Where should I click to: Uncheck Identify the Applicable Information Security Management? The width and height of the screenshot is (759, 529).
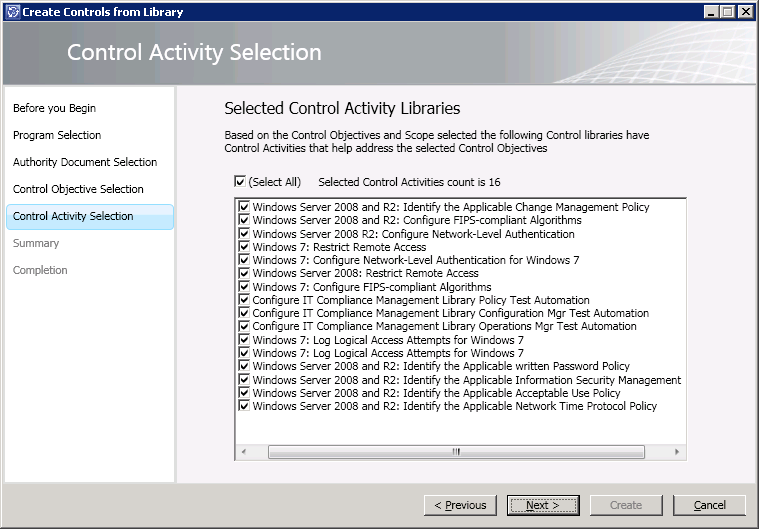point(244,379)
